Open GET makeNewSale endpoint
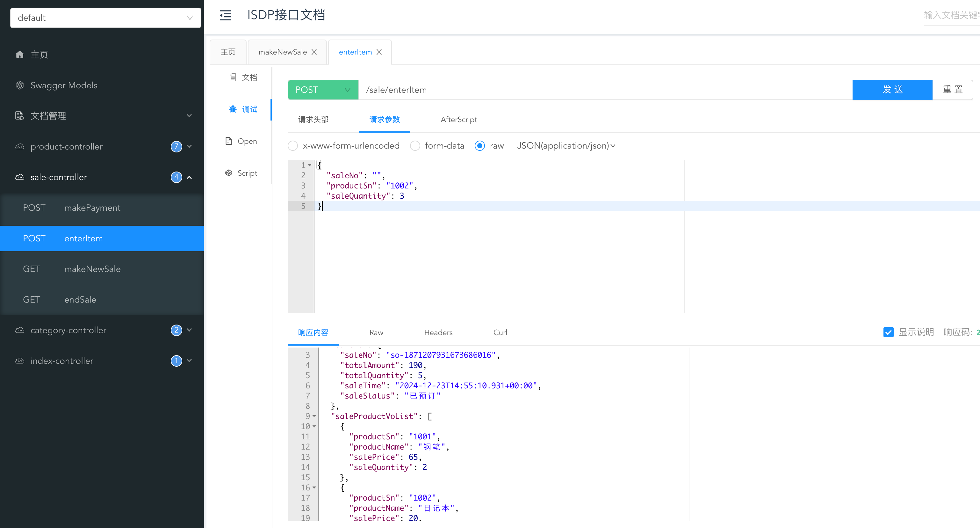The width and height of the screenshot is (980, 528). 102,269
